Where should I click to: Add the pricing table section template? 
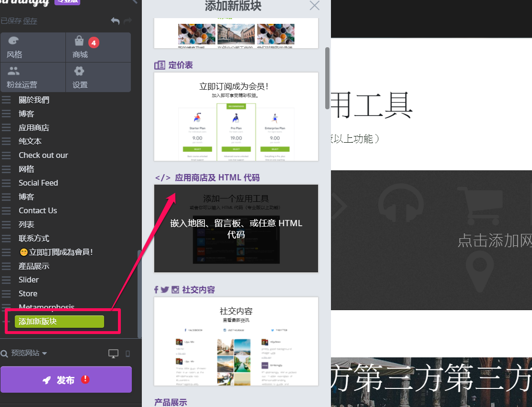tap(236, 116)
